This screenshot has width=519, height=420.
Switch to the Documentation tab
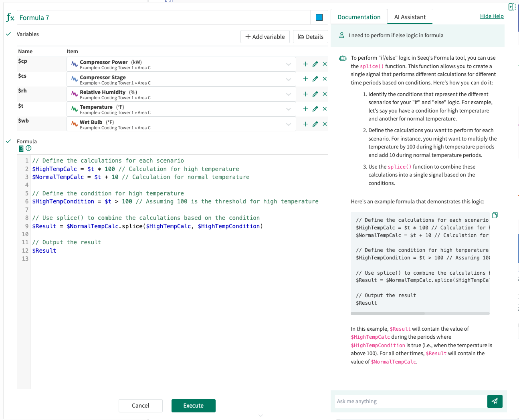359,17
